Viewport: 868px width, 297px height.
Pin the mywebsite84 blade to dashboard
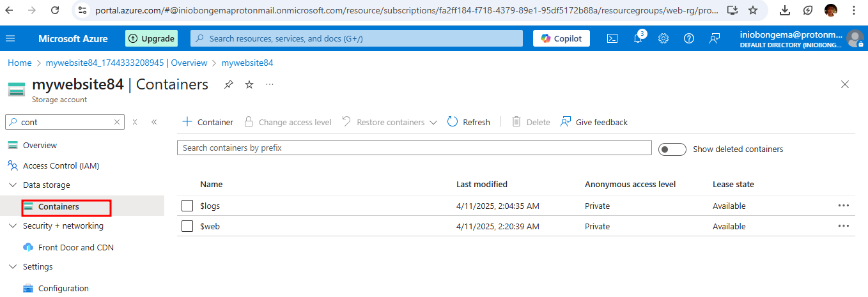coord(229,84)
